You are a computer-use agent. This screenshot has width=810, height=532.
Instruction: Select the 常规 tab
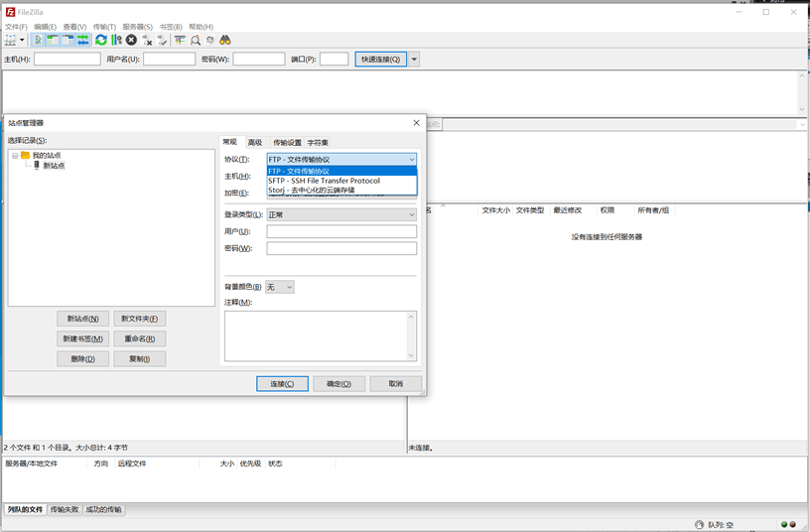(x=230, y=142)
